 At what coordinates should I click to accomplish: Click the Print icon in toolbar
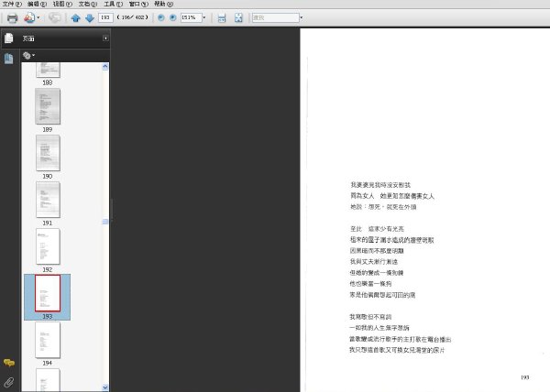tap(12, 18)
